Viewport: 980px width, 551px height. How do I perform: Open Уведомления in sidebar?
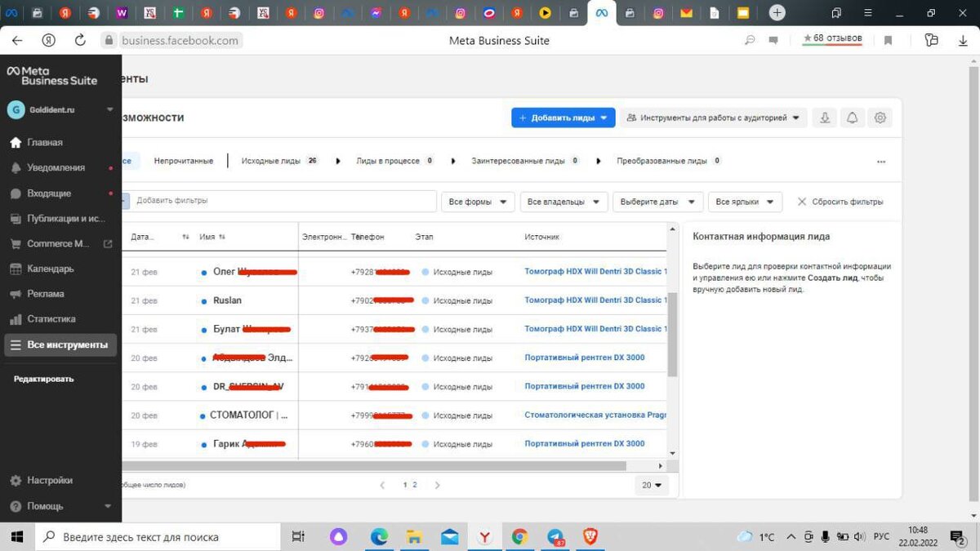point(56,167)
